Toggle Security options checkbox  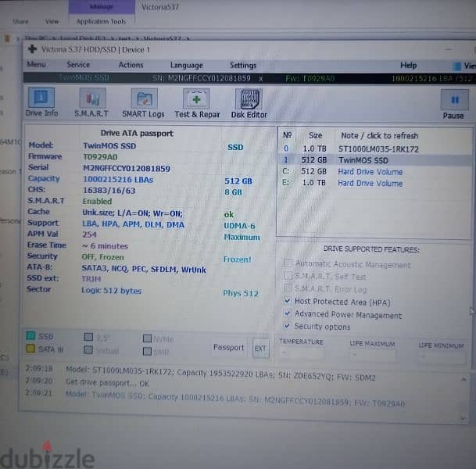tap(287, 326)
